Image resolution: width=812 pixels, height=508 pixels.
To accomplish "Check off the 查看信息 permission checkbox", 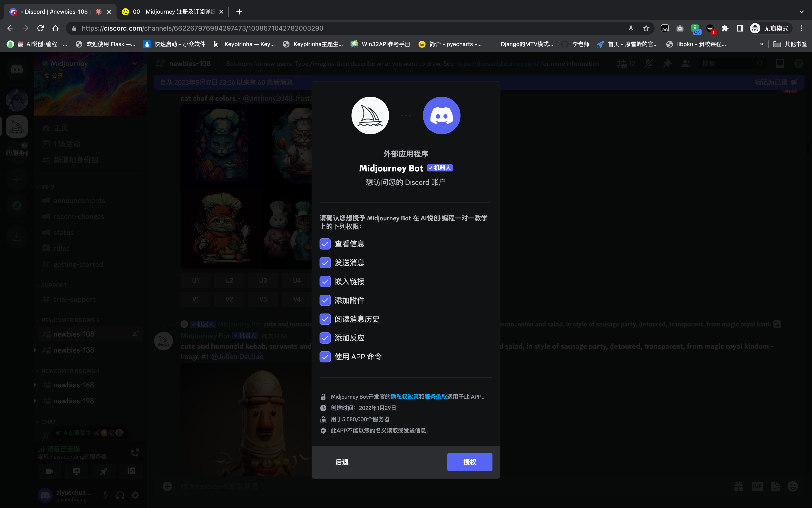I will [x=325, y=244].
